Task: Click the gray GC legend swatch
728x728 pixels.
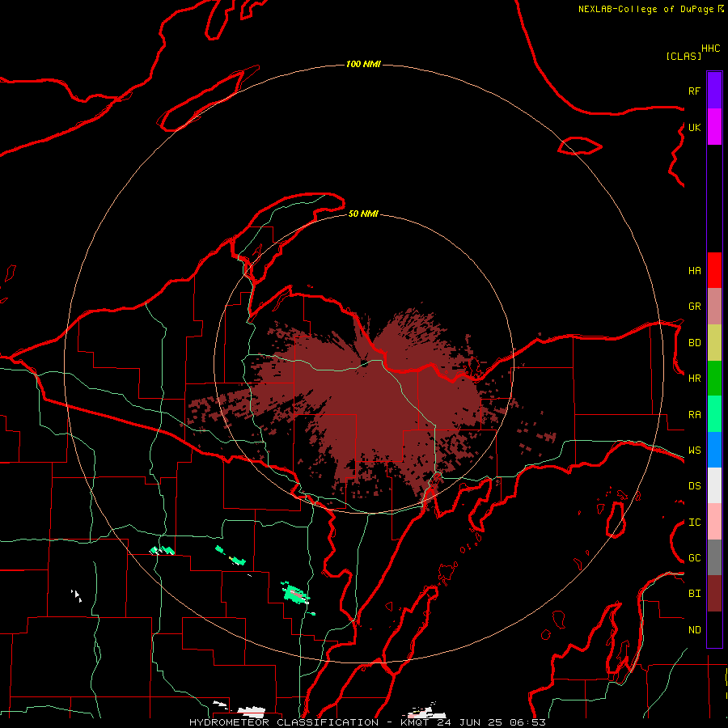Action: click(714, 557)
